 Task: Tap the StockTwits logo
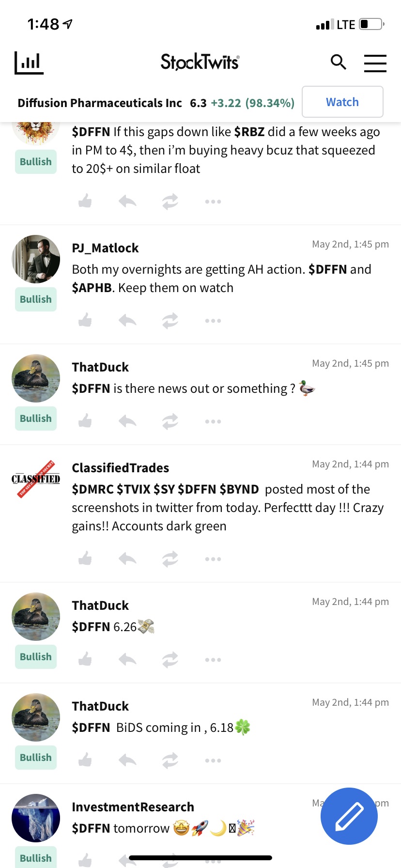point(200,62)
